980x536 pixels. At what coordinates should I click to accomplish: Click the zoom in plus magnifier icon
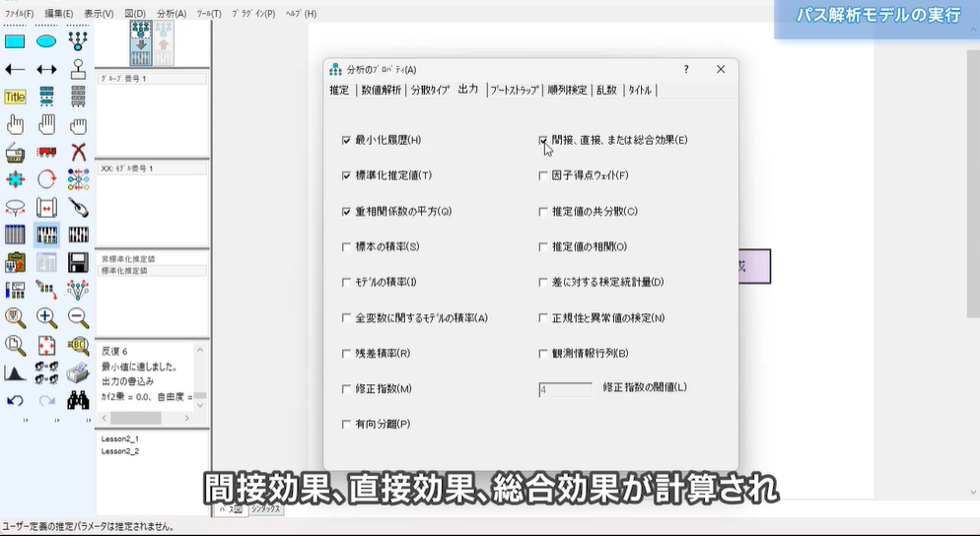[x=46, y=318]
